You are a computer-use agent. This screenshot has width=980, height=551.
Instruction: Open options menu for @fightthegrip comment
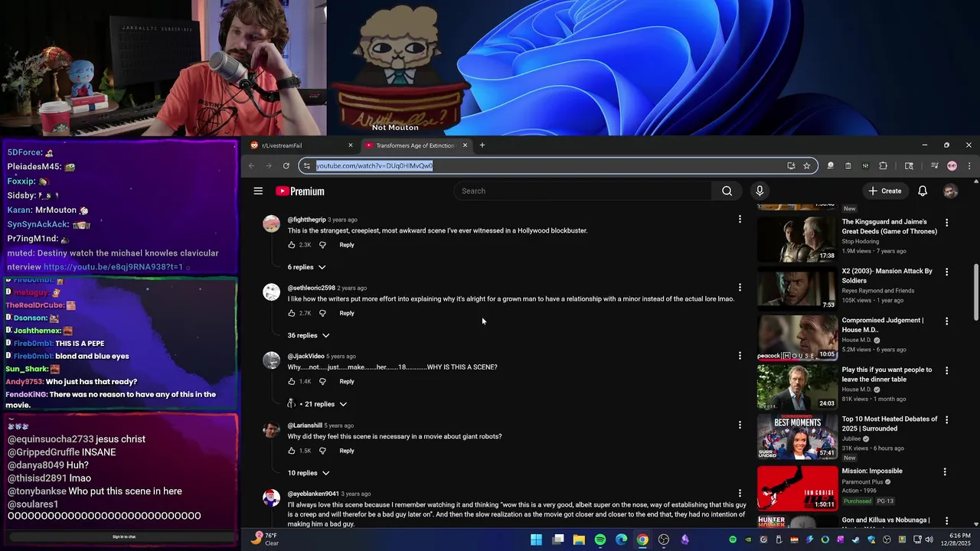pyautogui.click(x=740, y=220)
